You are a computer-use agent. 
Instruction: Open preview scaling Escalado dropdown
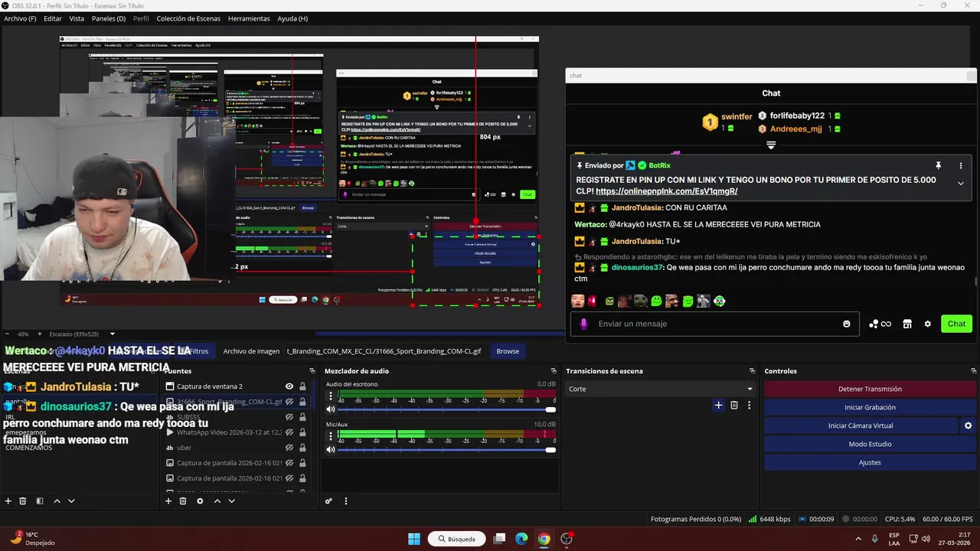point(82,334)
